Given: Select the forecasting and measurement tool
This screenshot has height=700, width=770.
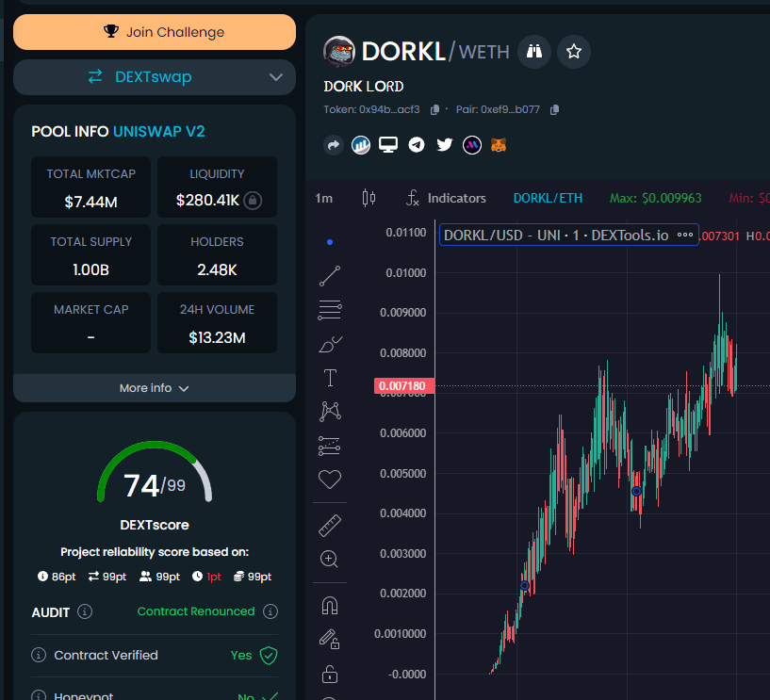Looking at the screenshot, I should tap(330, 446).
